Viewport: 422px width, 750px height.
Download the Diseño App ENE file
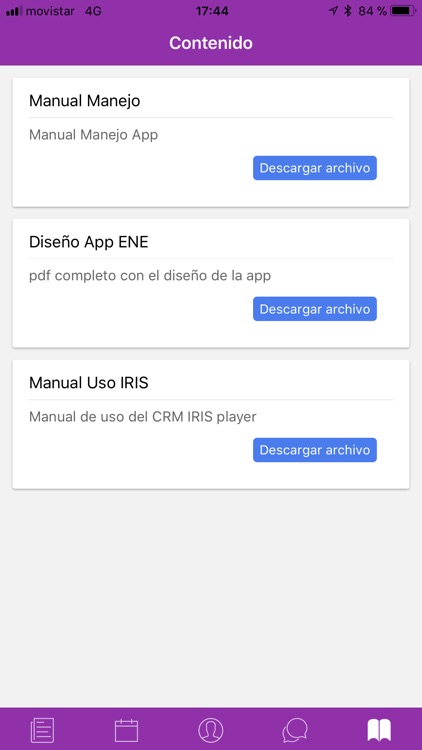pos(315,309)
